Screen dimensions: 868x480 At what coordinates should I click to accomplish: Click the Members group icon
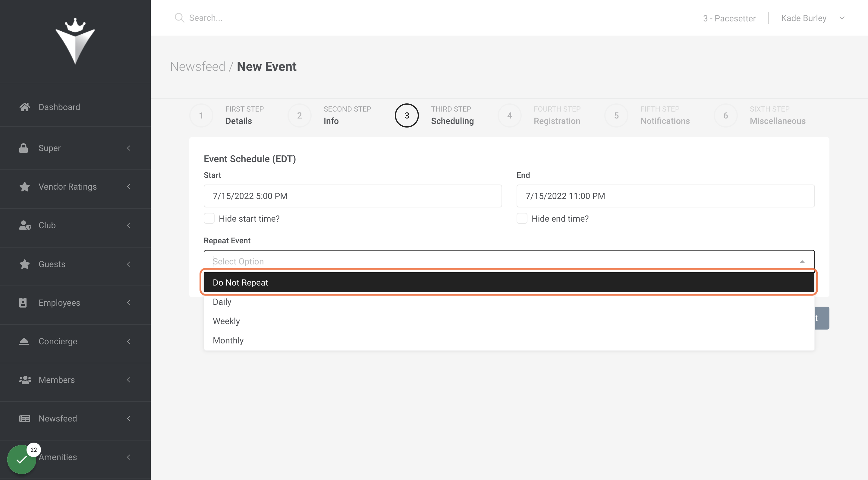coord(25,380)
